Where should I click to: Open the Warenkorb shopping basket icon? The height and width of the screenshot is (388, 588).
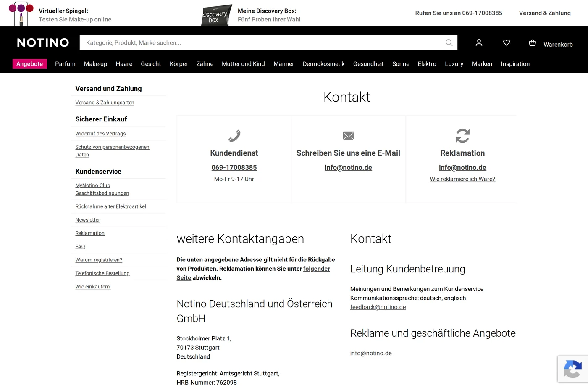[532, 42]
